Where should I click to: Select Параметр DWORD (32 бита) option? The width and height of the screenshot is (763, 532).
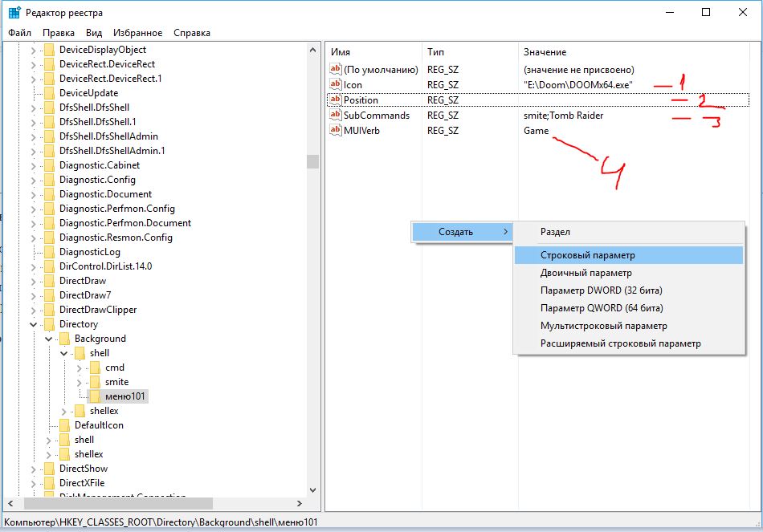601,290
